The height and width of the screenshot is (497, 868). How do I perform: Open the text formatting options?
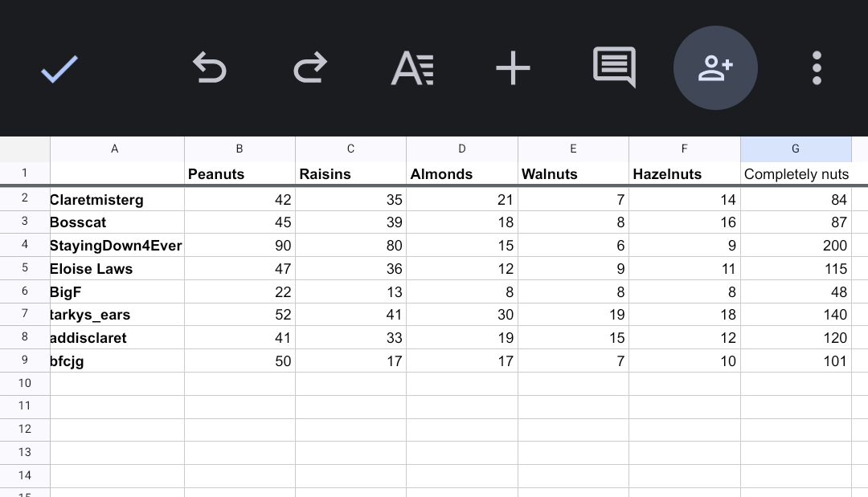[412, 68]
